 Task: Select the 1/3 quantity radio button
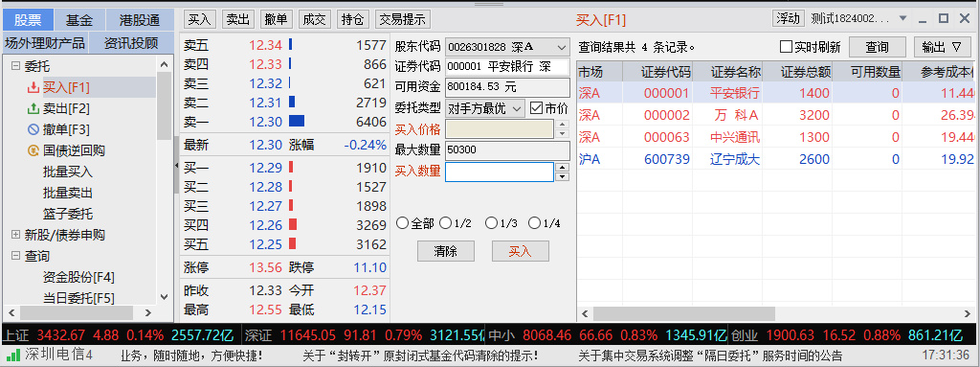coord(491,223)
